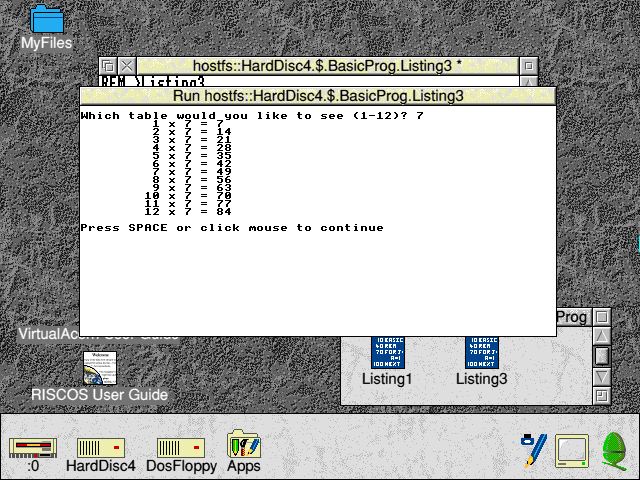The width and height of the screenshot is (640, 480).
Task: Send the Listing3 editor window to back
Action: click(x=108, y=66)
